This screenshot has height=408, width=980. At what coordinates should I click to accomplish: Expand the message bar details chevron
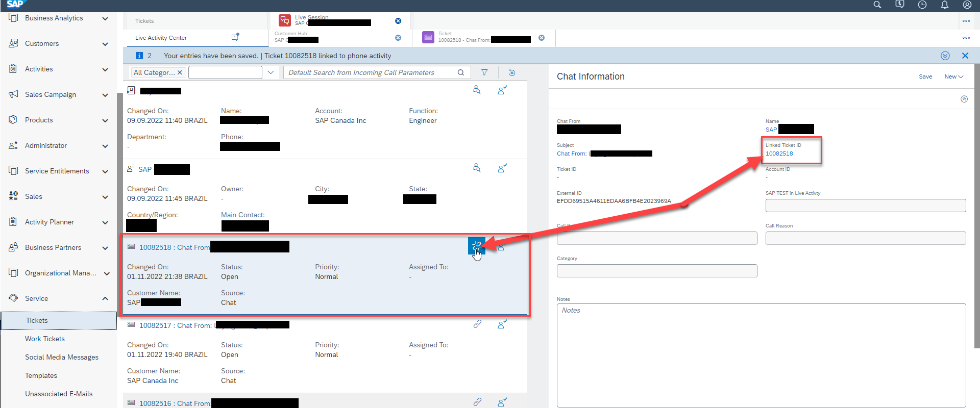pos(945,56)
